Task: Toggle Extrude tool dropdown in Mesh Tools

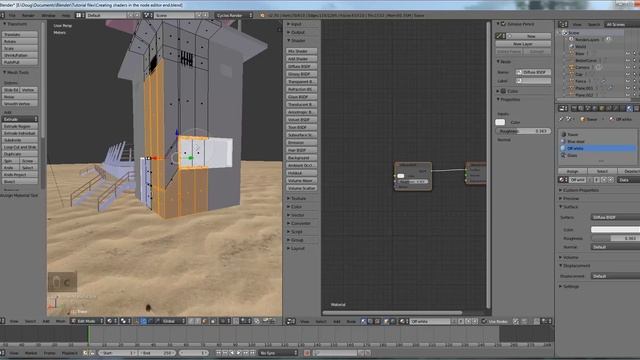Action: click(20, 119)
